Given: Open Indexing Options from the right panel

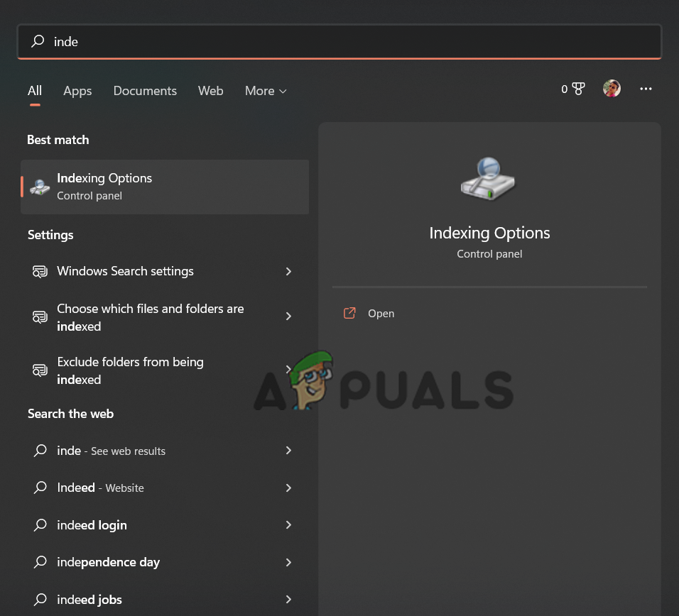Looking at the screenshot, I should coord(381,314).
